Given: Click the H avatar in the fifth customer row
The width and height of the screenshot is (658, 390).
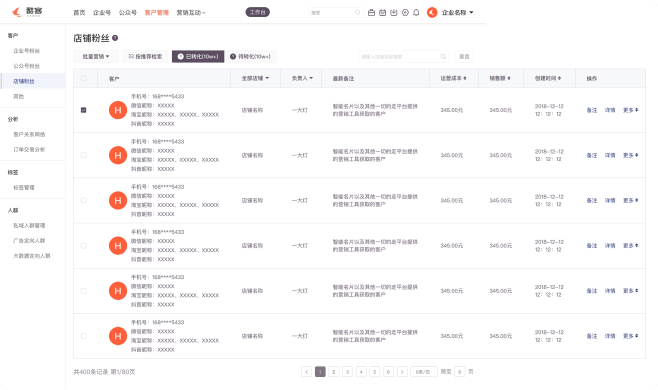Looking at the screenshot, I should coord(118,291).
